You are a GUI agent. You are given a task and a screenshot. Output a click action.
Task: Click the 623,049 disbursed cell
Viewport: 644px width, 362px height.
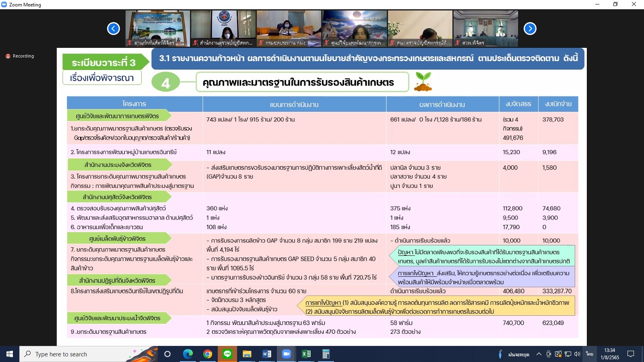point(553,323)
